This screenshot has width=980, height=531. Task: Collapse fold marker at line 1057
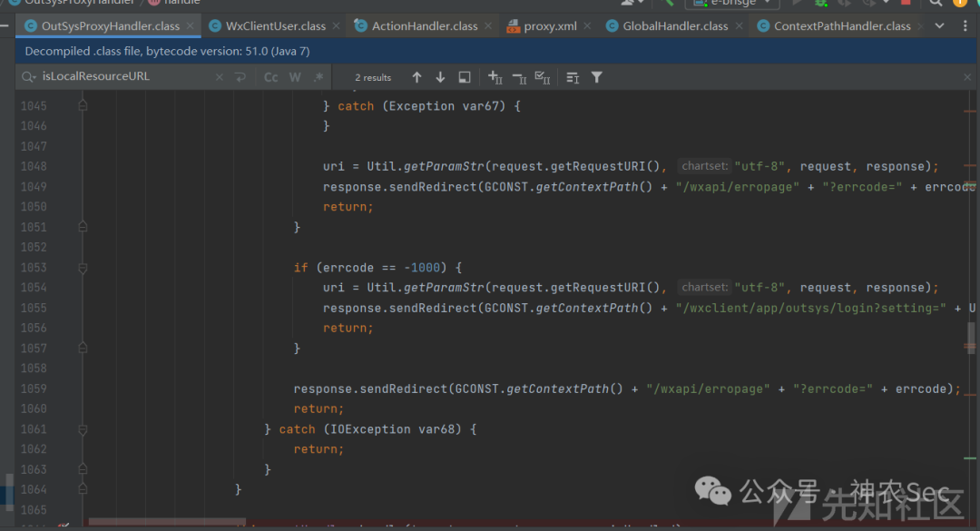point(83,348)
